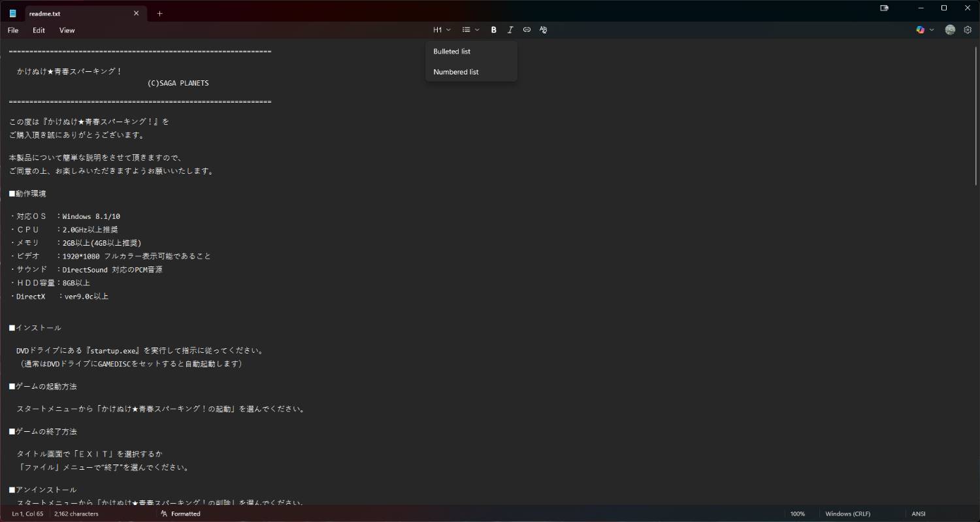Toggle the Formatted mode in the status bar
Image resolution: width=980 pixels, height=522 pixels.
click(x=180, y=514)
